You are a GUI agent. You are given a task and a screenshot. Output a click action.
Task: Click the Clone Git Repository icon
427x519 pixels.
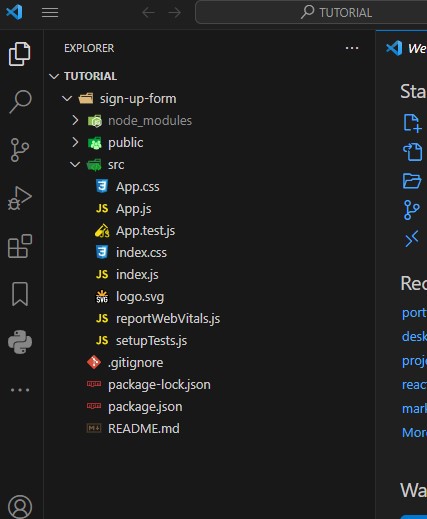pos(411,210)
